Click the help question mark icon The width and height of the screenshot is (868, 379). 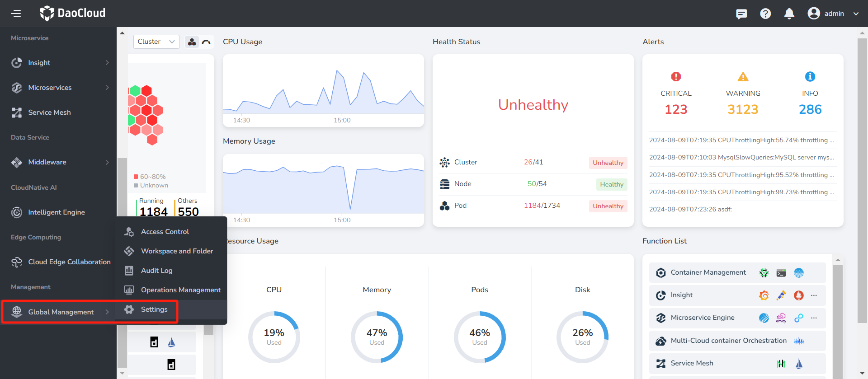coord(765,14)
